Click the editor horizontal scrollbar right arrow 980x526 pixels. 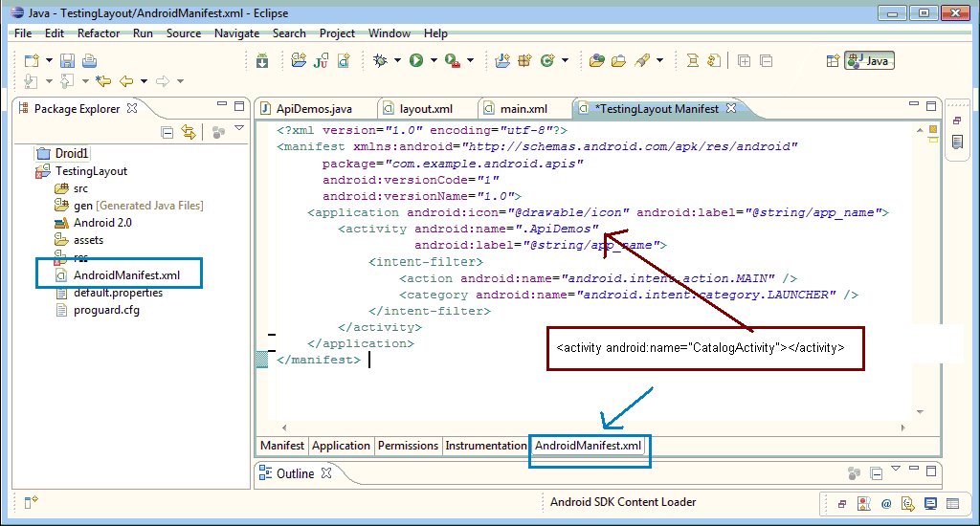[903, 427]
